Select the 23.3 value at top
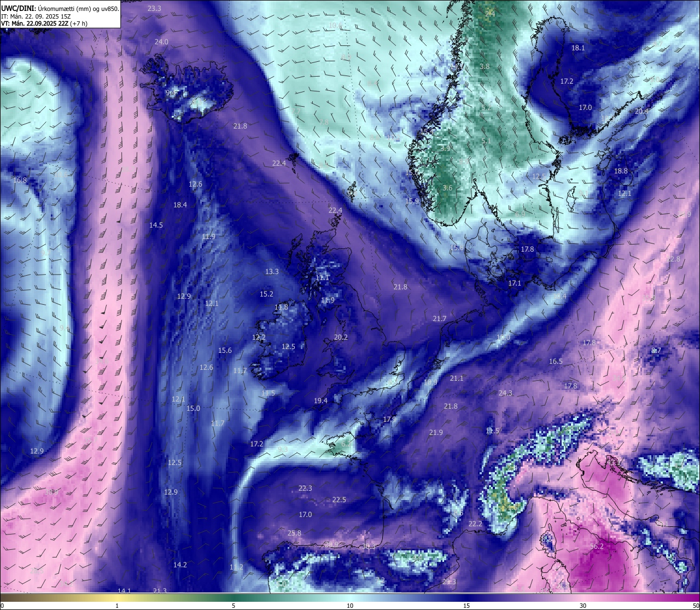This screenshot has height=610, width=700. coord(155,8)
